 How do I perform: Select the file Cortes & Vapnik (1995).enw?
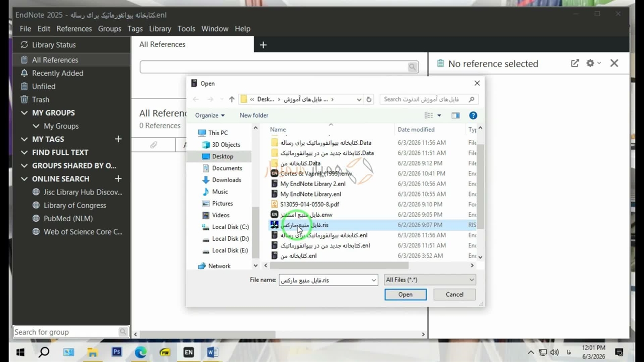coord(316,173)
